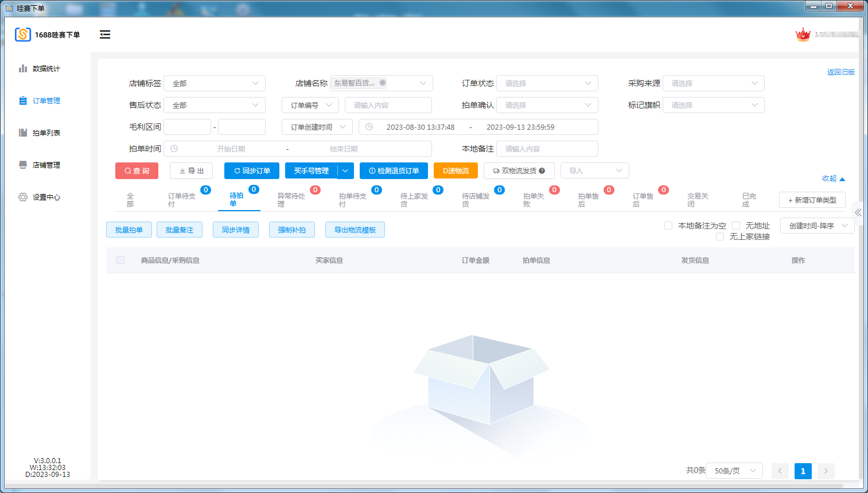Switch to the 交易关闭 tab

pyautogui.click(x=698, y=200)
